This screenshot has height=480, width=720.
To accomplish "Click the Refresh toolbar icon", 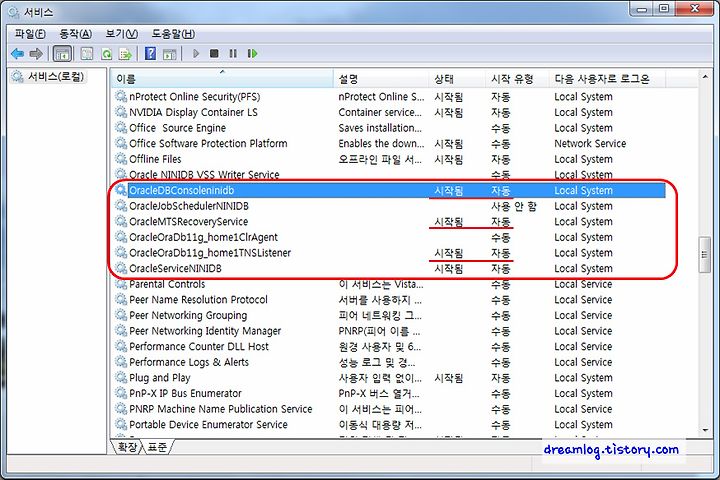I will point(107,54).
